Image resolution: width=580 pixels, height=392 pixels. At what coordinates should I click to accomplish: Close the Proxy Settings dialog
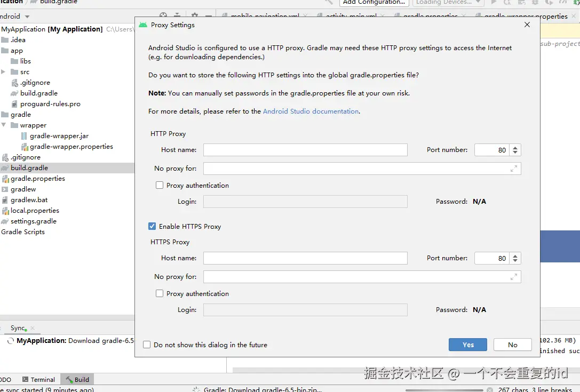tap(527, 25)
